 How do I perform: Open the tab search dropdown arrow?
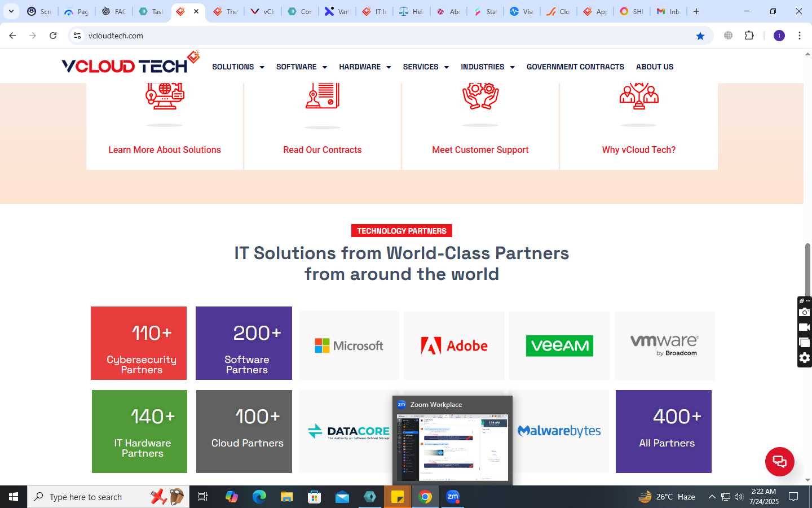pos(11,11)
